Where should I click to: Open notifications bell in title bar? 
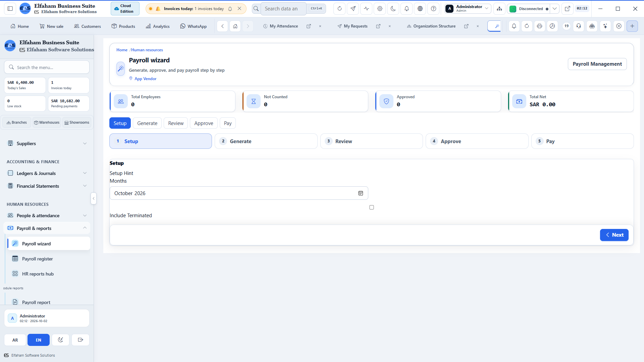(407, 9)
